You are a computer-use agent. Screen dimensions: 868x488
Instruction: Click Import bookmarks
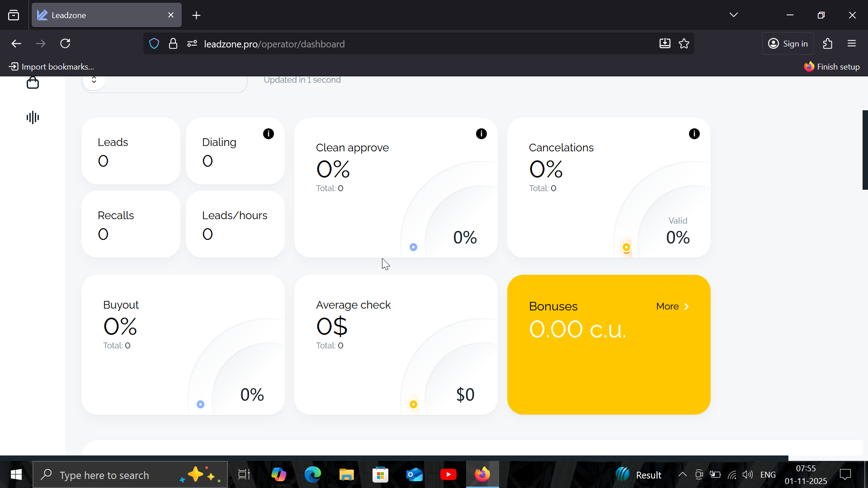(52, 67)
